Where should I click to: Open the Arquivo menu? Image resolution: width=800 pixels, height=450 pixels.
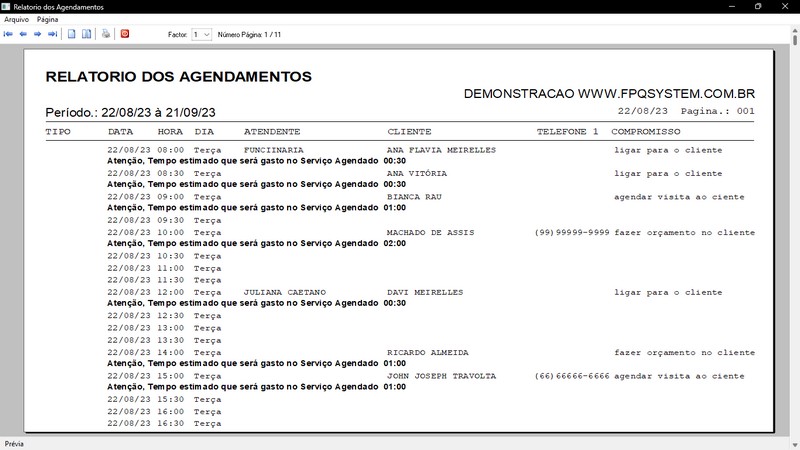tap(16, 19)
